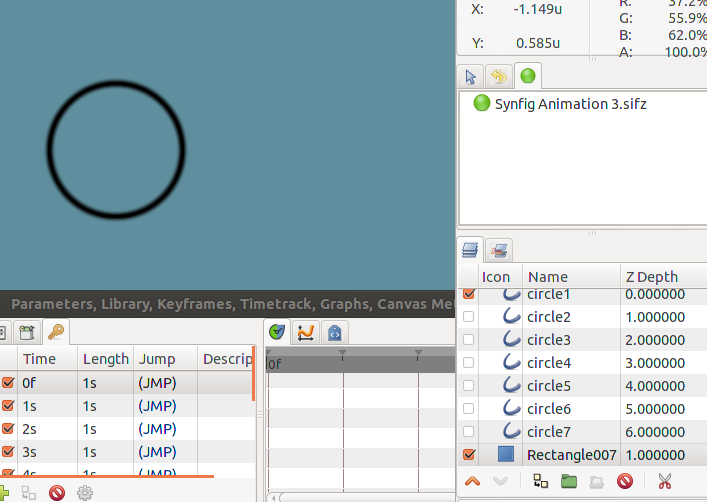Switch to the Graphs panel tab

click(306, 333)
